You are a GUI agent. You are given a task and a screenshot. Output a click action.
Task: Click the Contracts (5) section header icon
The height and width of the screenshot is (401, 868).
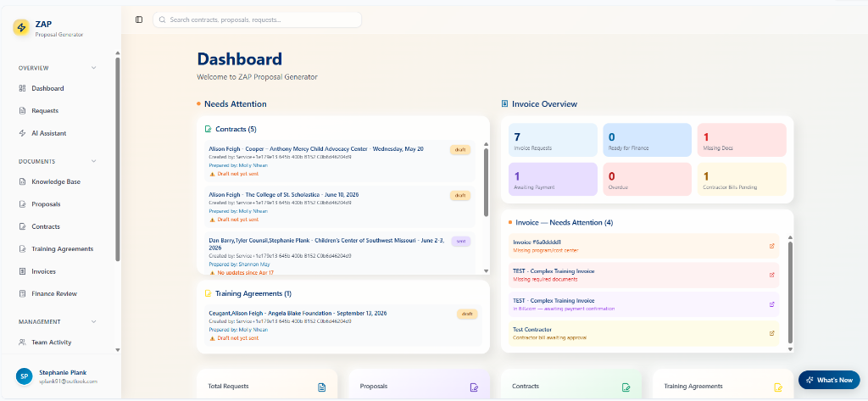[x=209, y=129]
